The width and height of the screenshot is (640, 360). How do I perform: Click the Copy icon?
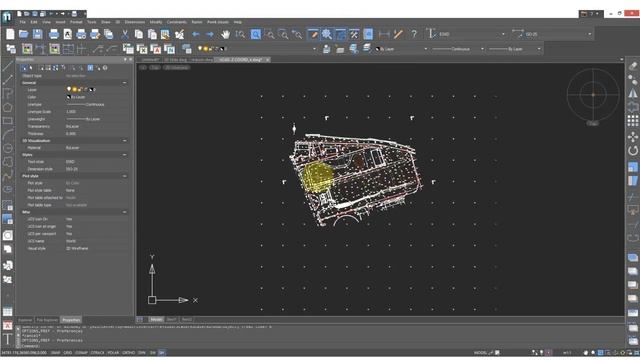[139, 34]
